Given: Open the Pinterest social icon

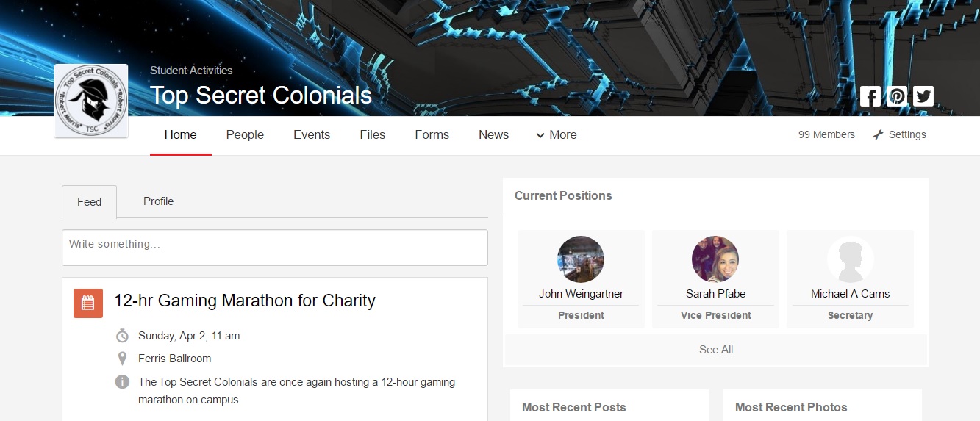Looking at the screenshot, I should click(897, 96).
